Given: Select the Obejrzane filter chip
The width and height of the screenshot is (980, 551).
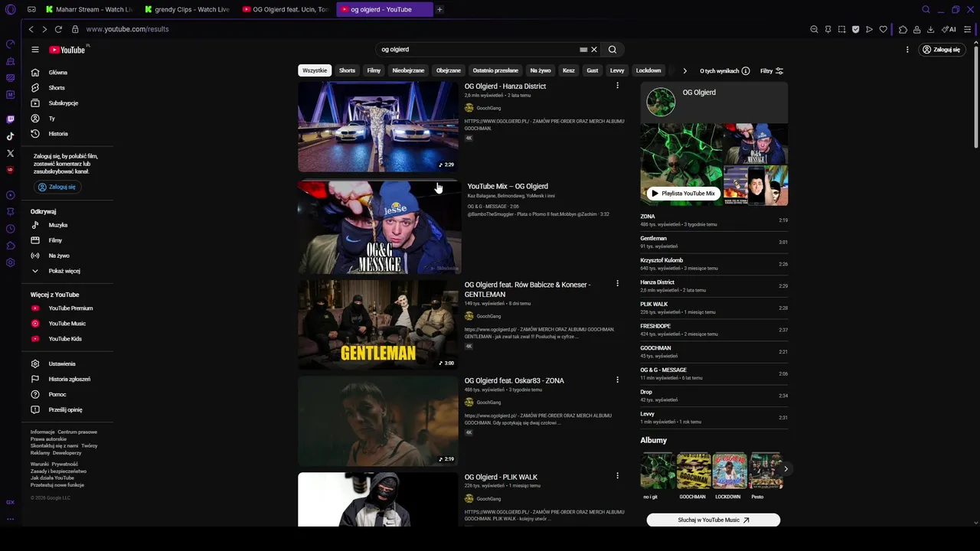Looking at the screenshot, I should pyautogui.click(x=449, y=70).
